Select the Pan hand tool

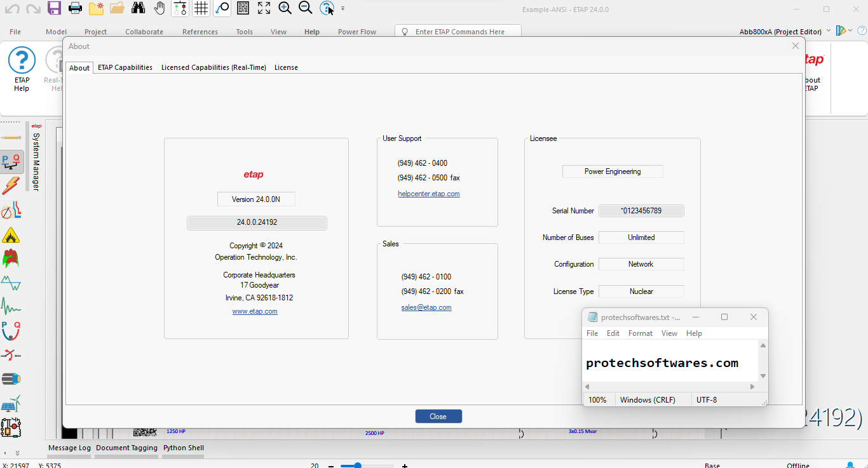(159, 8)
